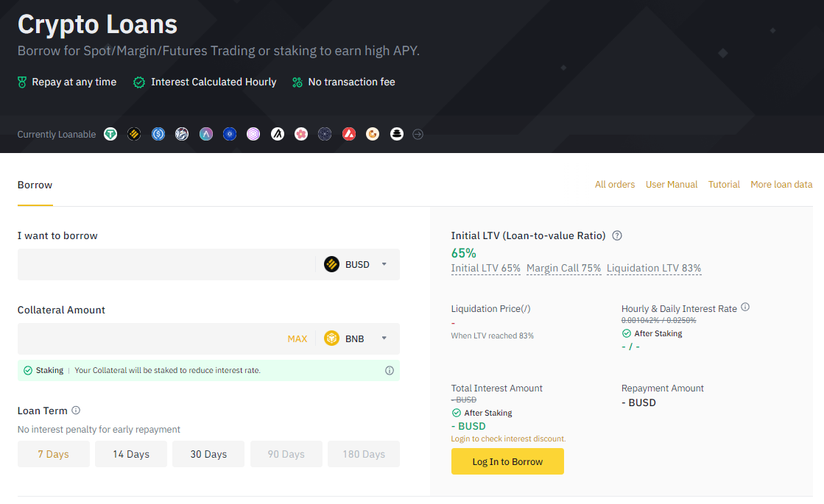Click the struck-through 0.001042% / 0.0250% rate
This screenshot has width=824, height=504.
point(658,320)
